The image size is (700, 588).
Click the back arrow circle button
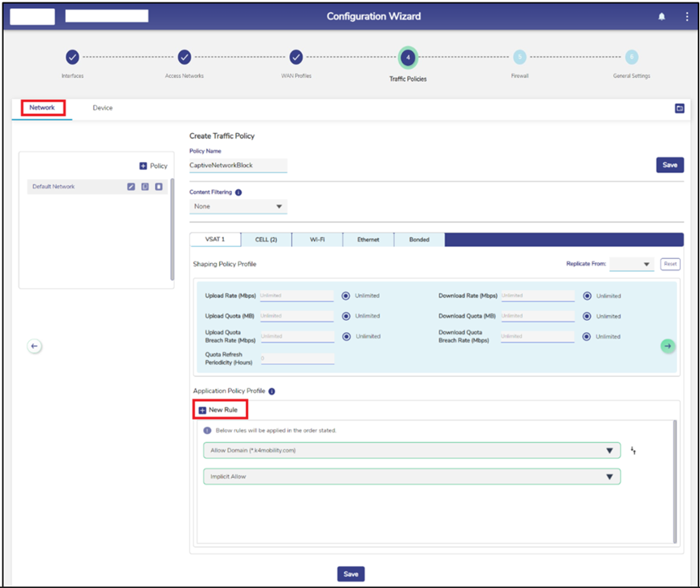[35, 346]
